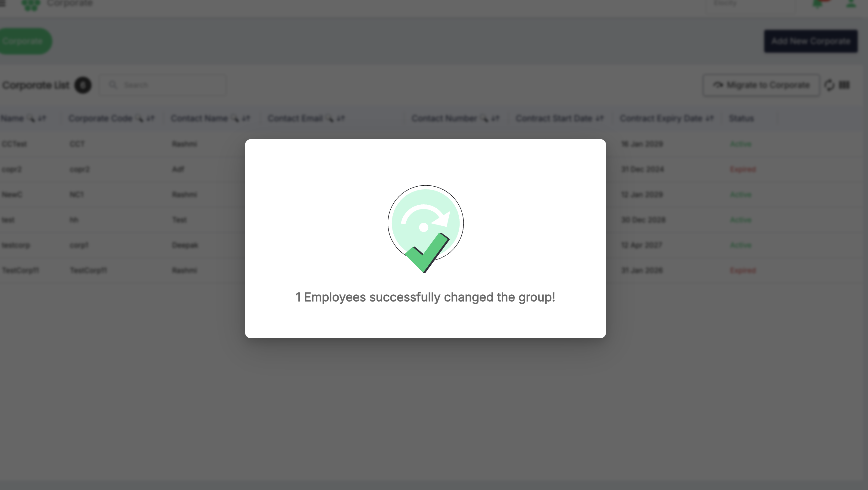The height and width of the screenshot is (490, 868).
Task: Sort by the Contract Expiry Date column
Action: (x=710, y=118)
